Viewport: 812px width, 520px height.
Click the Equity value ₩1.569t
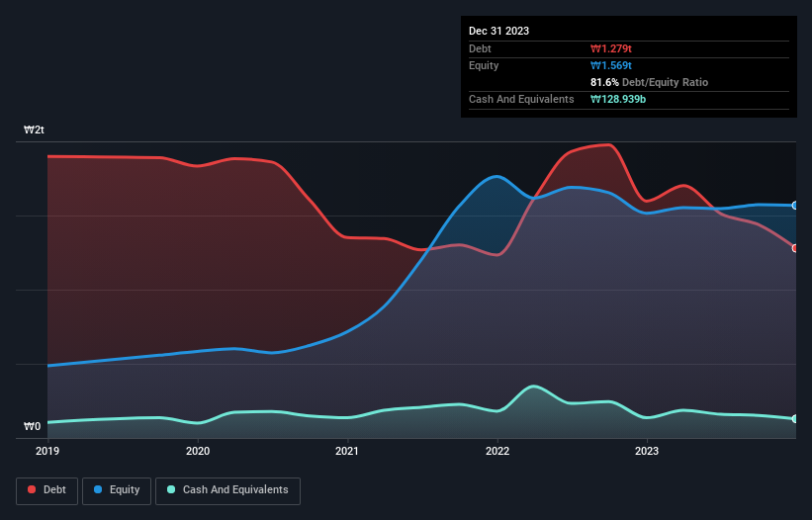click(611, 65)
